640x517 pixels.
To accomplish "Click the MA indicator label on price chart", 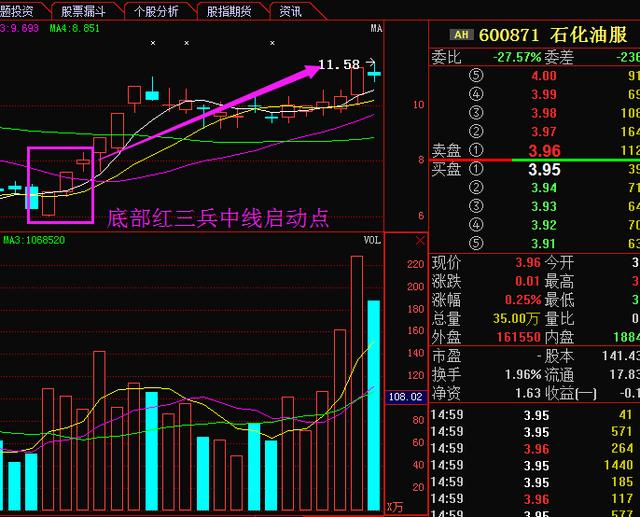I will 376,28.
